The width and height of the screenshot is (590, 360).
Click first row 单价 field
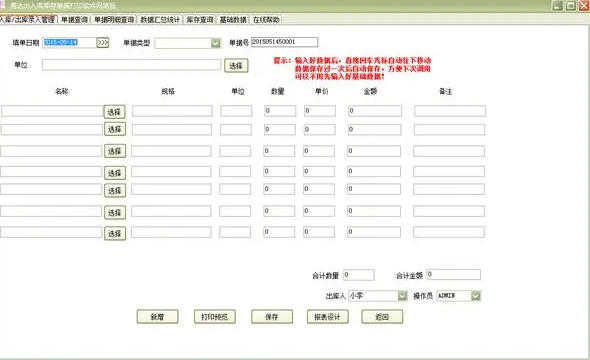pos(319,111)
